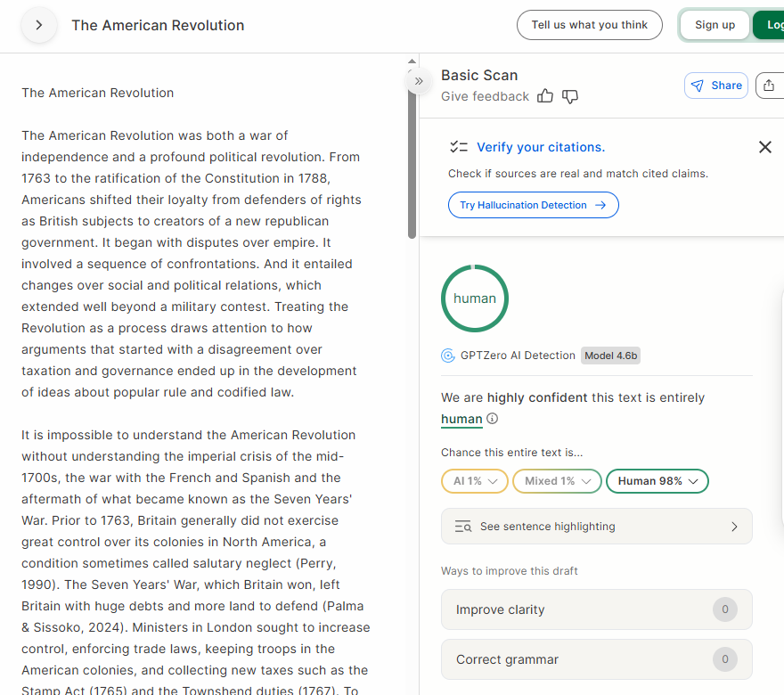Image resolution: width=784 pixels, height=695 pixels.
Task: Open See sentence highlighting
Action: [x=597, y=527]
